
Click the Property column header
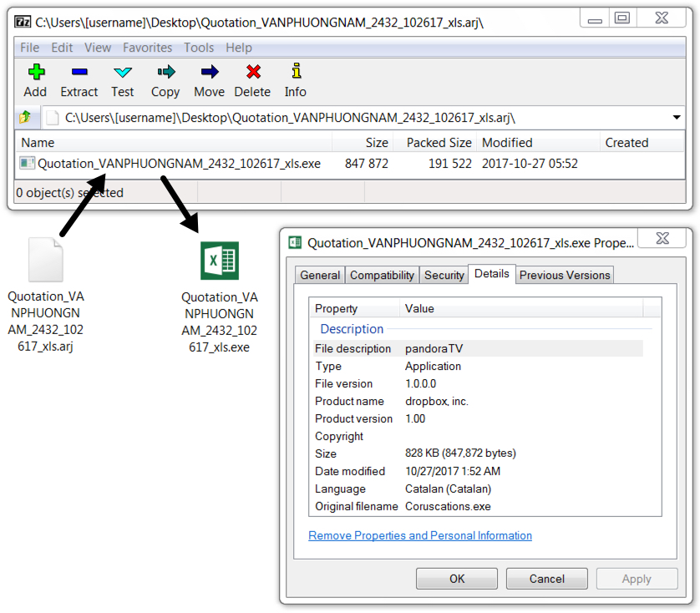click(x=355, y=308)
